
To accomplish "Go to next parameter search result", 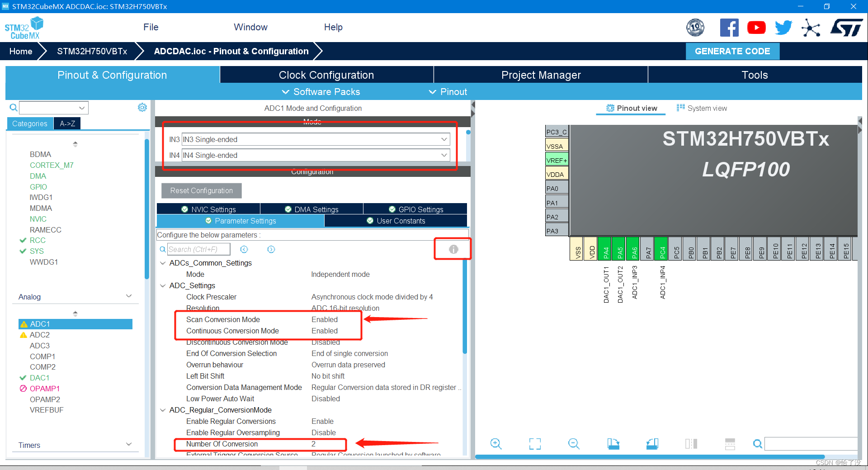I will (x=271, y=249).
